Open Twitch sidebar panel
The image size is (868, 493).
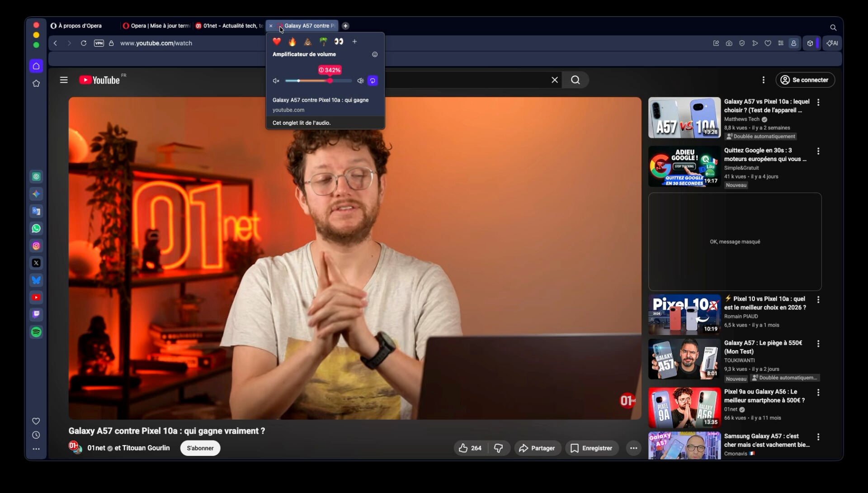(x=36, y=314)
